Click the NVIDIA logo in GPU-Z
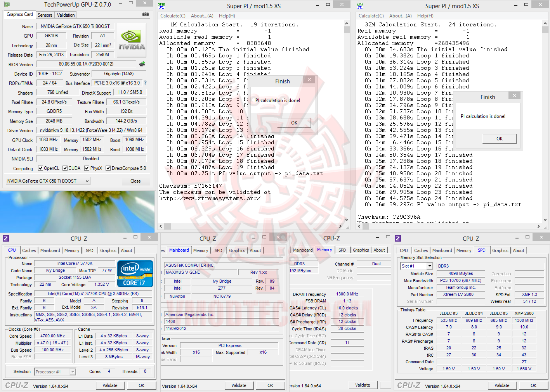The height and width of the screenshot is (392, 550). point(132,40)
